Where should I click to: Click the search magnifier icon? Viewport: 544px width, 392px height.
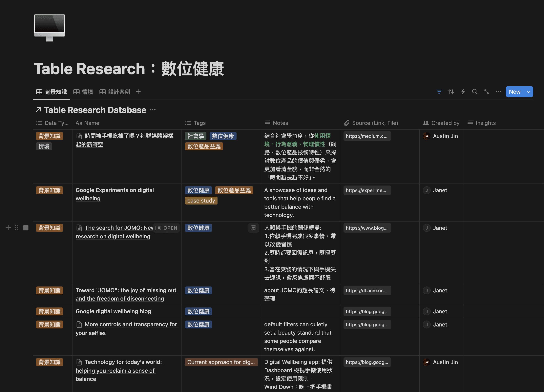click(474, 92)
